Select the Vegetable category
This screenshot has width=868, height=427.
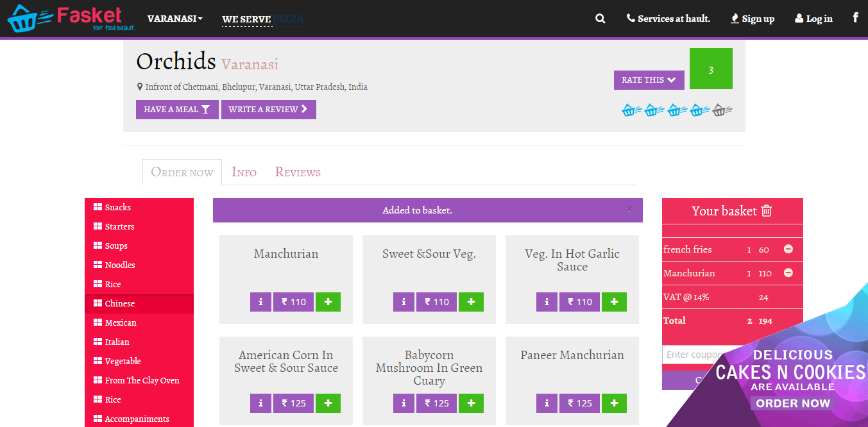pyautogui.click(x=139, y=361)
